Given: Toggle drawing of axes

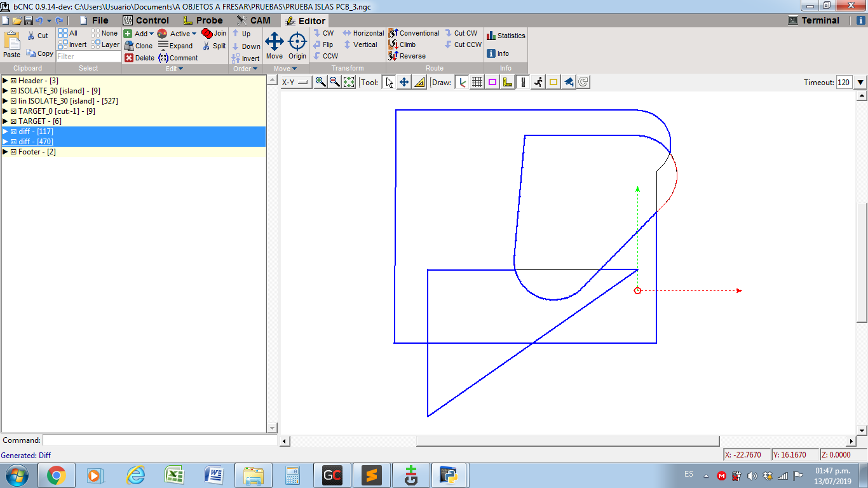Looking at the screenshot, I should point(462,82).
